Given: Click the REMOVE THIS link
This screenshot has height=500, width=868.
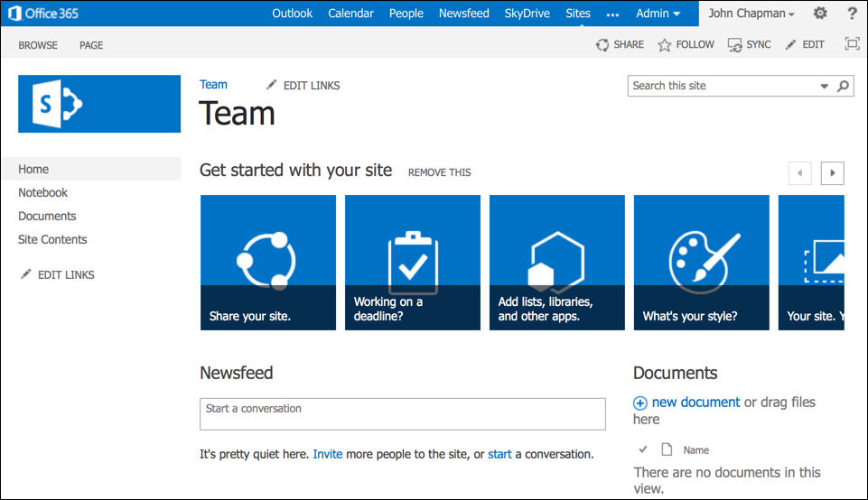Looking at the screenshot, I should pyautogui.click(x=439, y=172).
